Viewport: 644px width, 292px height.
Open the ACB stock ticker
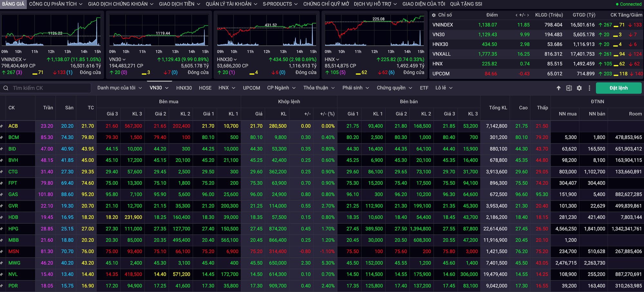tap(13, 126)
